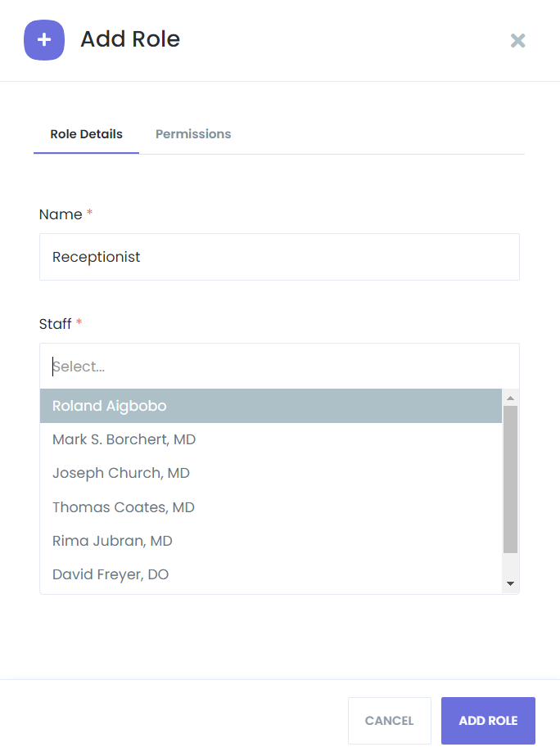Click the plus icon beside Add Role
The width and height of the screenshot is (560, 756).
[x=43, y=40]
